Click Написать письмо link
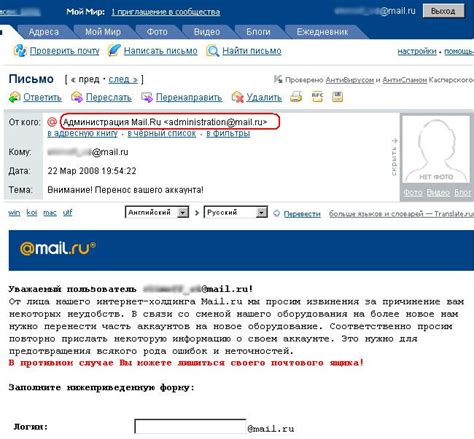 click(x=161, y=51)
